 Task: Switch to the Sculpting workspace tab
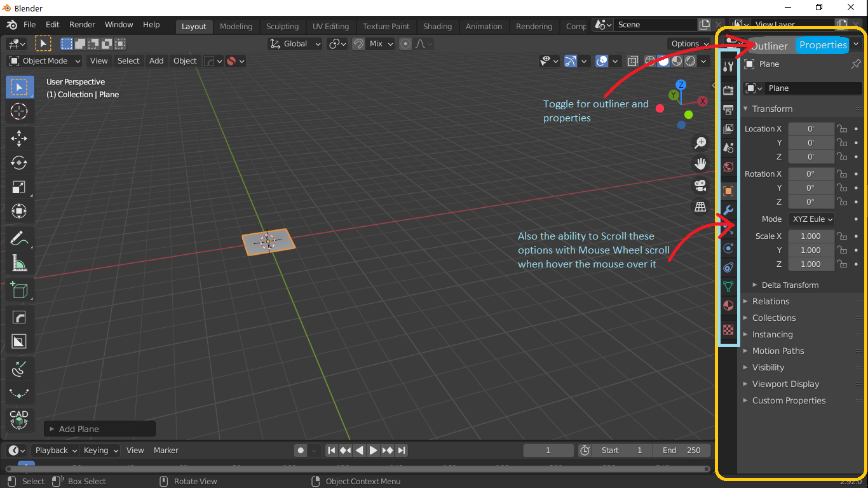(282, 26)
